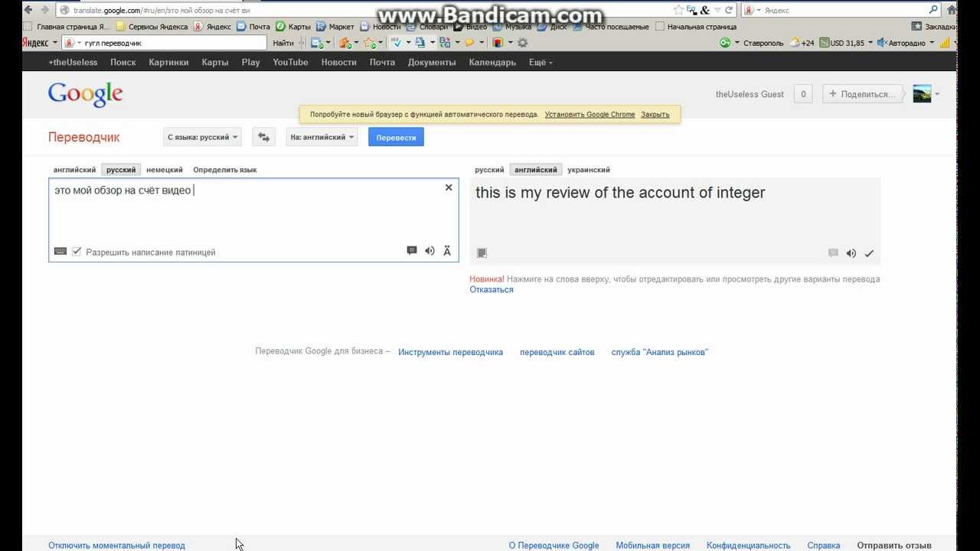Click the Поделиться button

click(862, 94)
